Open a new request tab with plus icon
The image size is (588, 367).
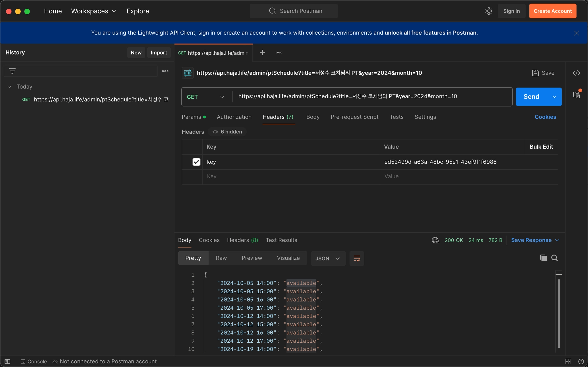coord(262,53)
